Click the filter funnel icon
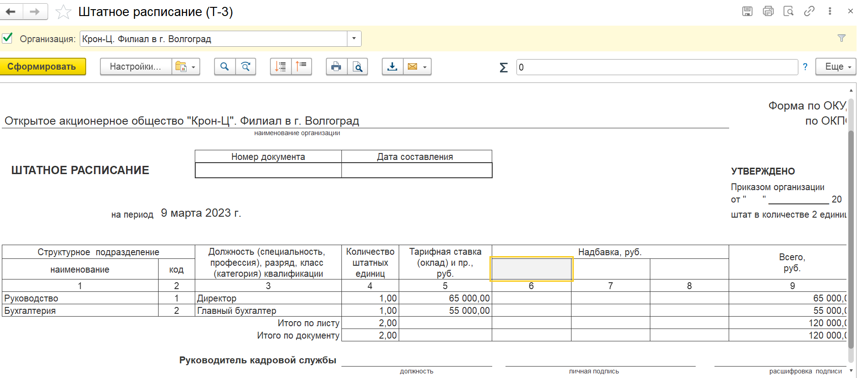 click(841, 38)
